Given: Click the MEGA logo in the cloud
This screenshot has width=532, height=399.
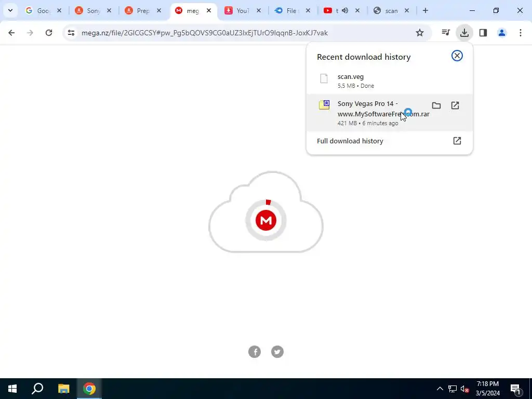Looking at the screenshot, I should [266, 220].
